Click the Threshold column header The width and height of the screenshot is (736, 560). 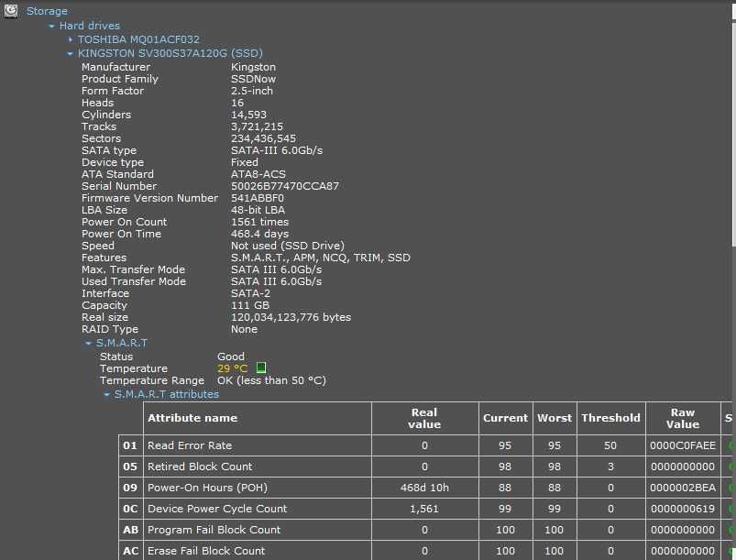click(x=610, y=418)
